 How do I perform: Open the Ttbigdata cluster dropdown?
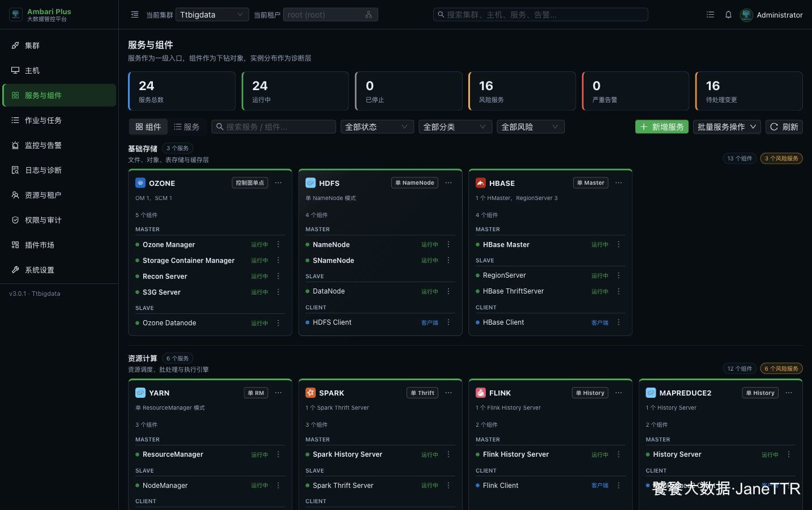tap(212, 15)
